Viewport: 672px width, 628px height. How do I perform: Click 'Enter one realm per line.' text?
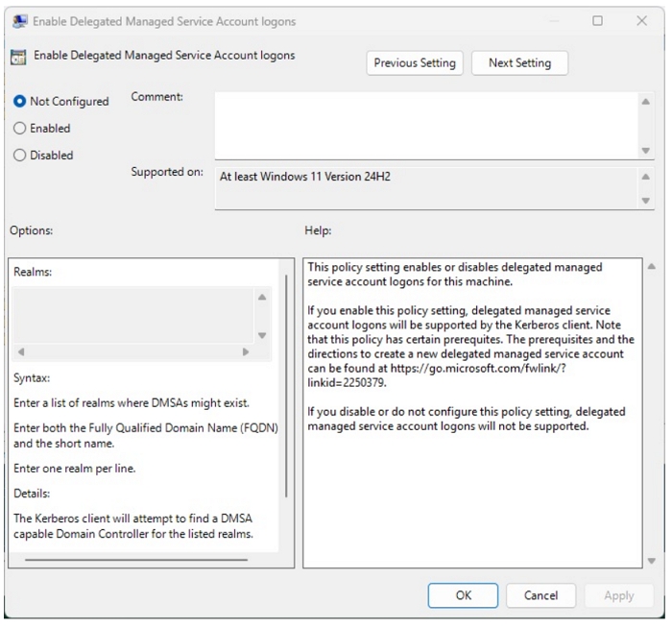[75, 468]
